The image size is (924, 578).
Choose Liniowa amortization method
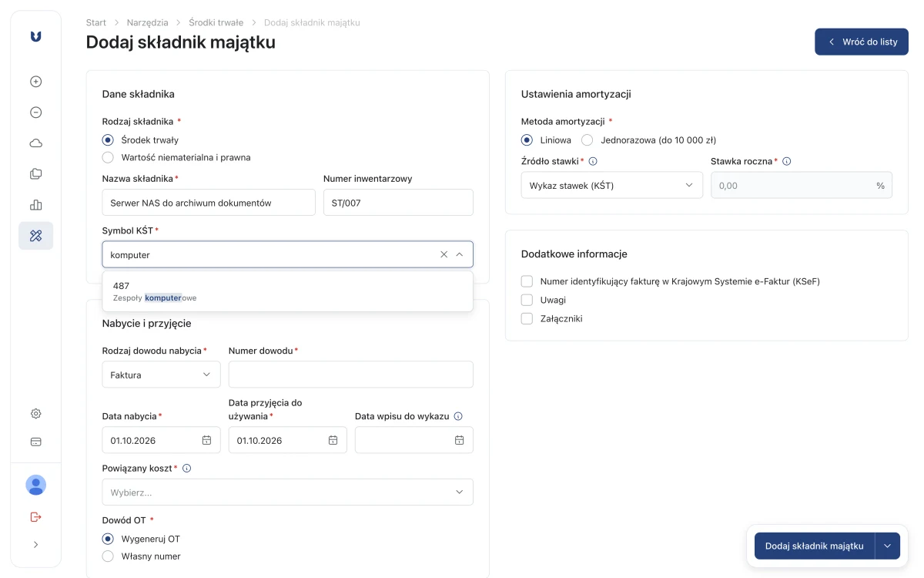[527, 140]
